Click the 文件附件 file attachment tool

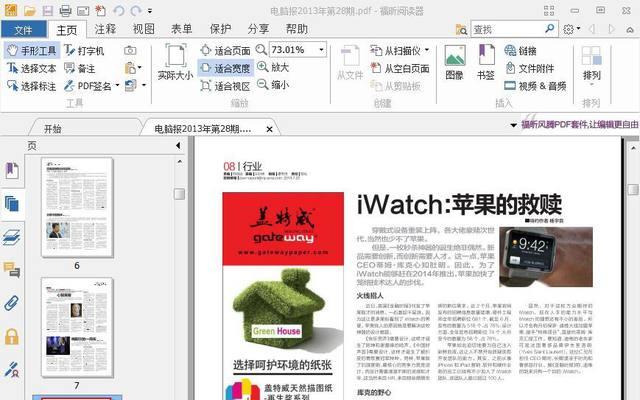click(x=529, y=68)
